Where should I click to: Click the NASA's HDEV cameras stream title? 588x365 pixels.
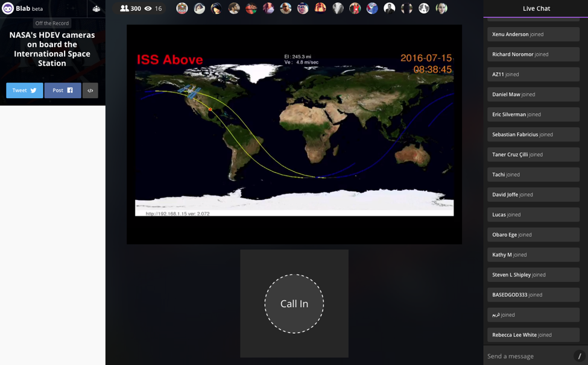52,49
